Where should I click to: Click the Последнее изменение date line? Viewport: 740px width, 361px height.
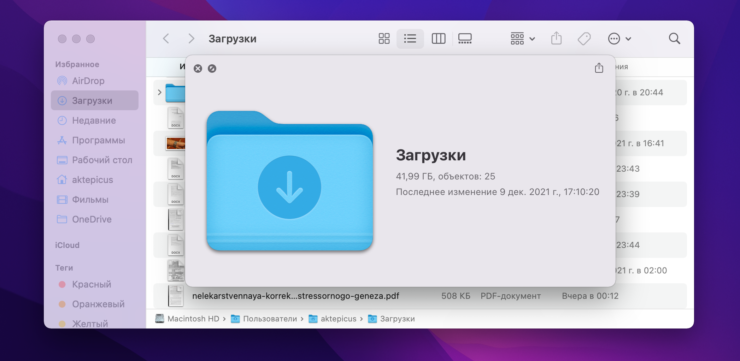[x=497, y=192]
